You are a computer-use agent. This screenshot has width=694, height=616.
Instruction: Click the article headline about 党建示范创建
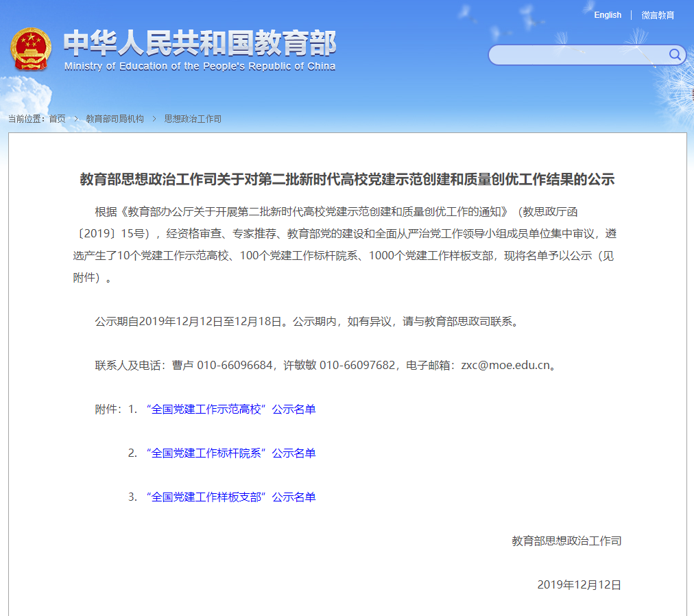point(347,180)
